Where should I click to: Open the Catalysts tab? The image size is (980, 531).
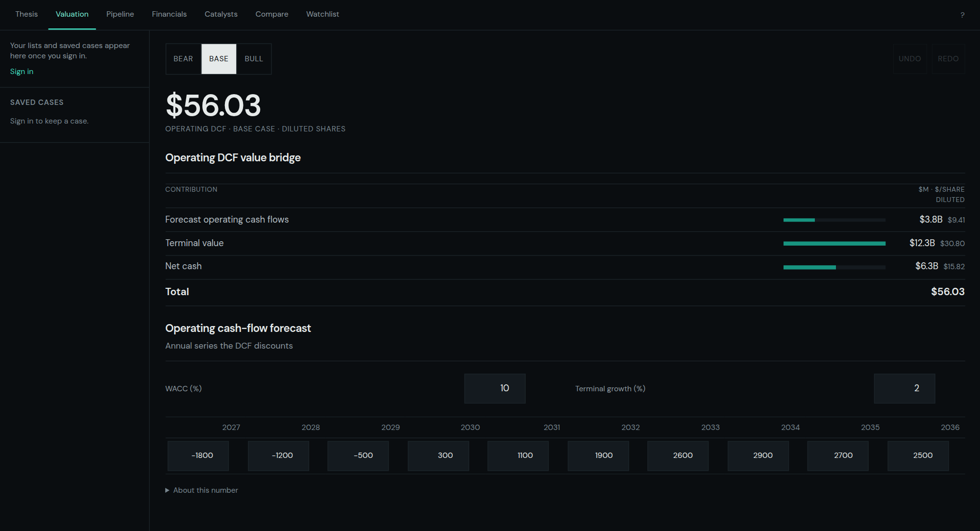point(221,14)
